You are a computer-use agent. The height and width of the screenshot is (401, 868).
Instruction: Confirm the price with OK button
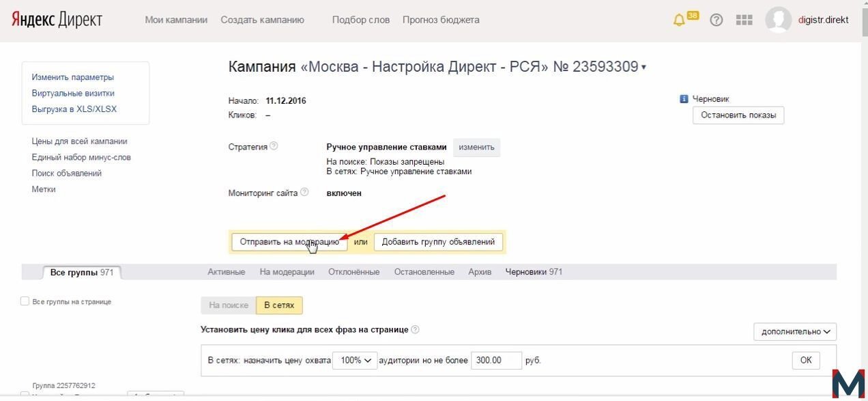click(806, 360)
